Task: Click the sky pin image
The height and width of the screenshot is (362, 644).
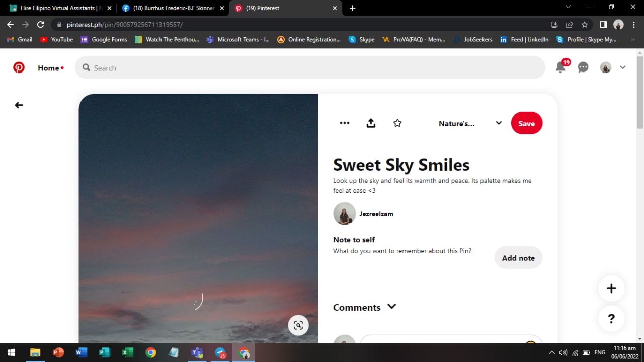Action: click(x=198, y=218)
